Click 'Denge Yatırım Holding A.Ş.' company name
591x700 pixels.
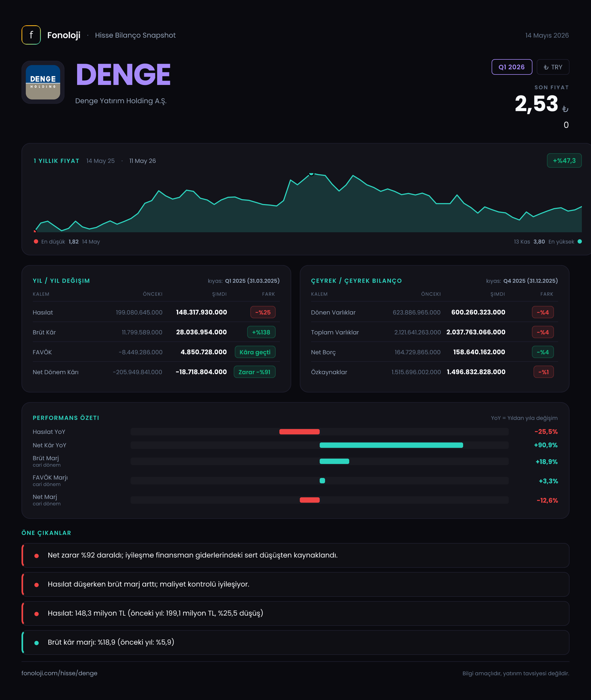pos(121,101)
